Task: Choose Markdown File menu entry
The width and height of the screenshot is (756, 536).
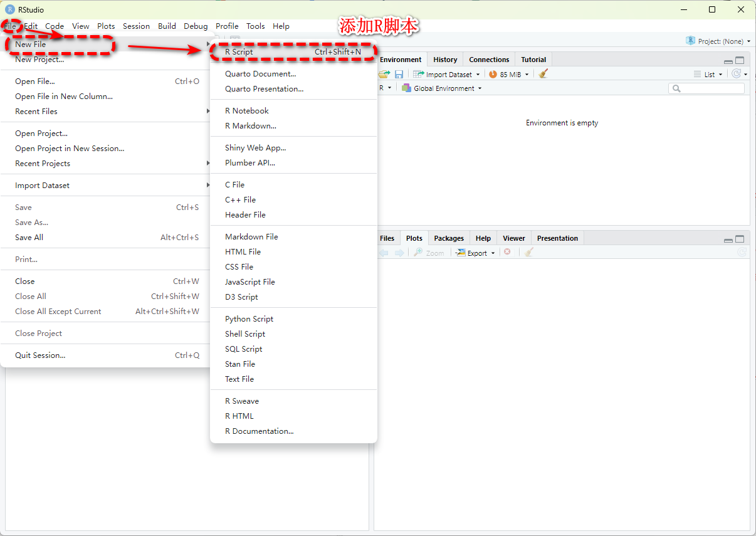Action: point(293,237)
